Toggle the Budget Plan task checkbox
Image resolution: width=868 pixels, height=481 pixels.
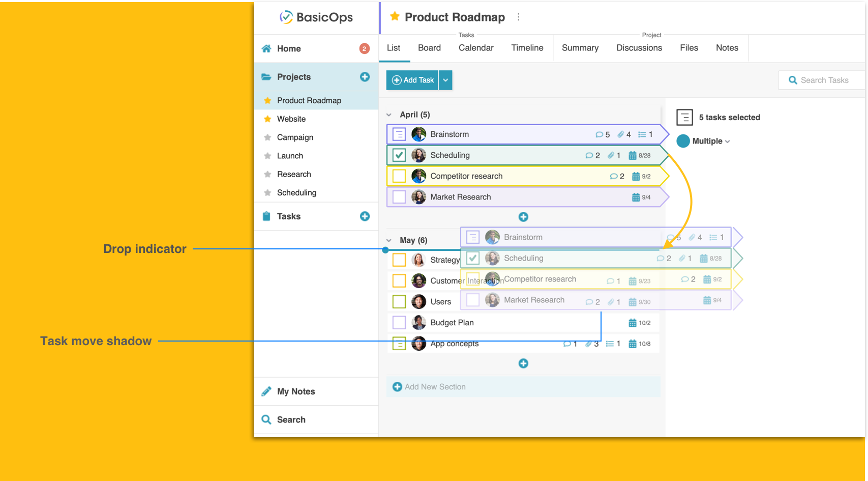[x=399, y=323]
